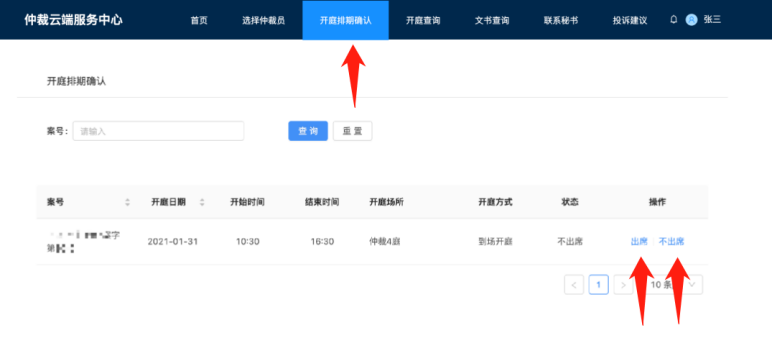This screenshot has height=361, width=773.
Task: Click the 张三 username
Action: pyautogui.click(x=712, y=20)
